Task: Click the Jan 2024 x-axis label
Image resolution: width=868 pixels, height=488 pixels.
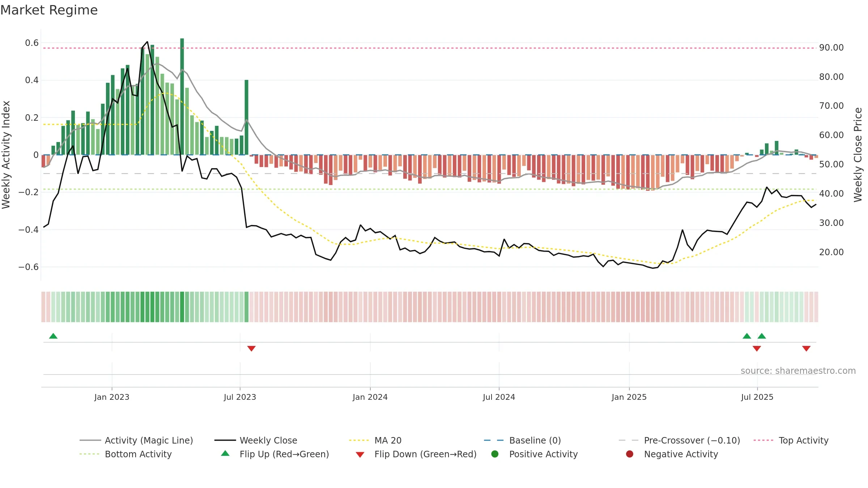Action: tap(370, 397)
